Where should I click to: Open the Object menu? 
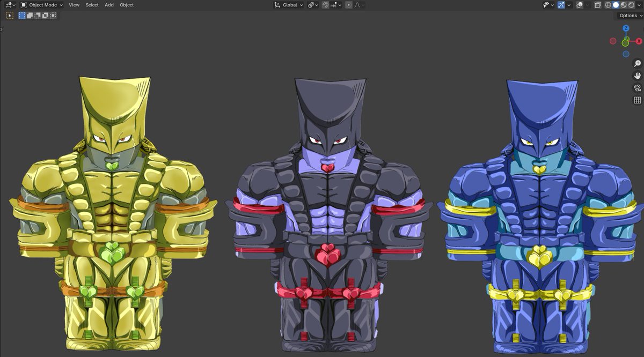127,5
